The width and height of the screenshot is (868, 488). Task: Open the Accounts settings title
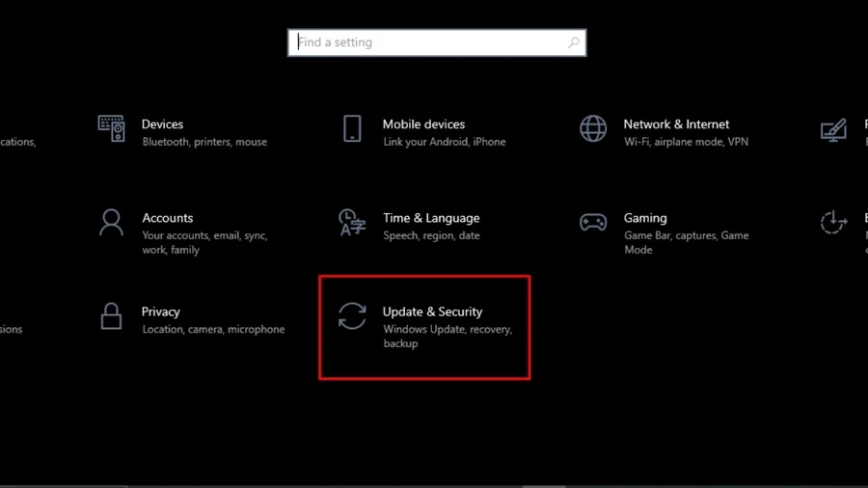tap(167, 218)
